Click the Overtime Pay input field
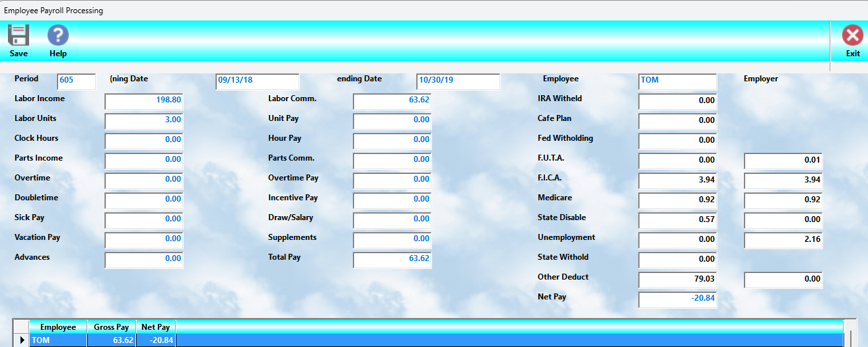The image size is (868, 347). (x=392, y=180)
